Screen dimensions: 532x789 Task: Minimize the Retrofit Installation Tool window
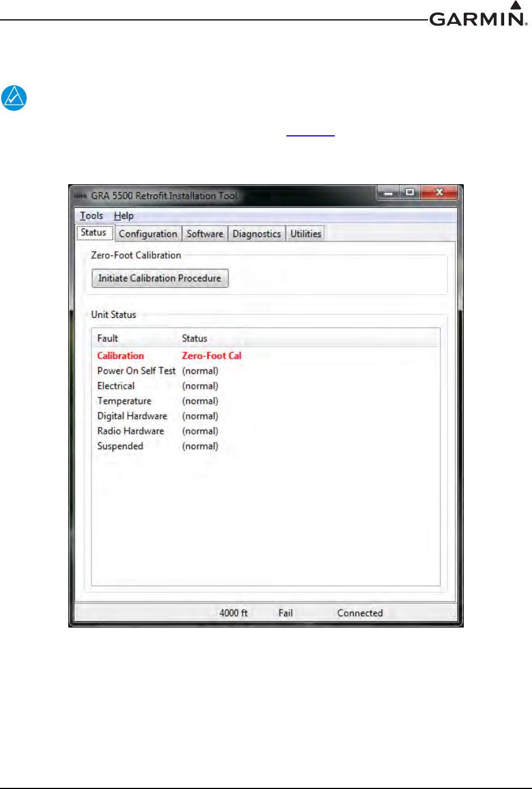click(388, 193)
